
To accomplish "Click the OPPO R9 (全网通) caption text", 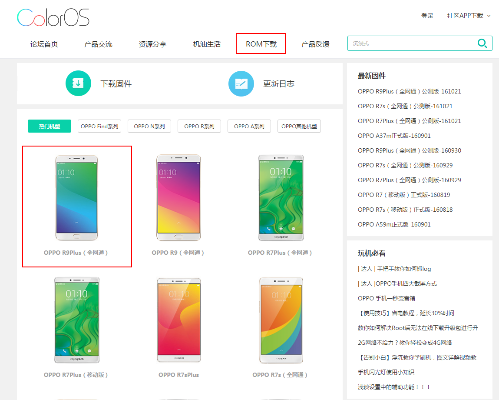I will [x=178, y=253].
